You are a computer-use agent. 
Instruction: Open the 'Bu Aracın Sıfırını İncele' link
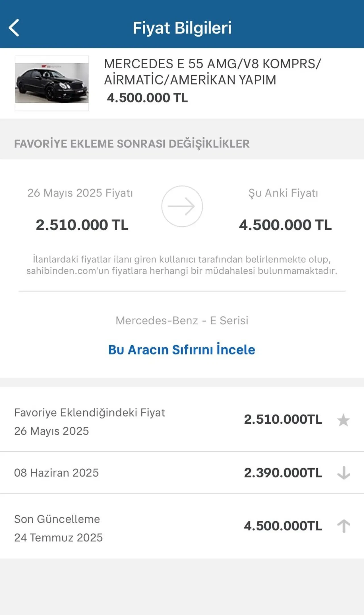coord(182,350)
